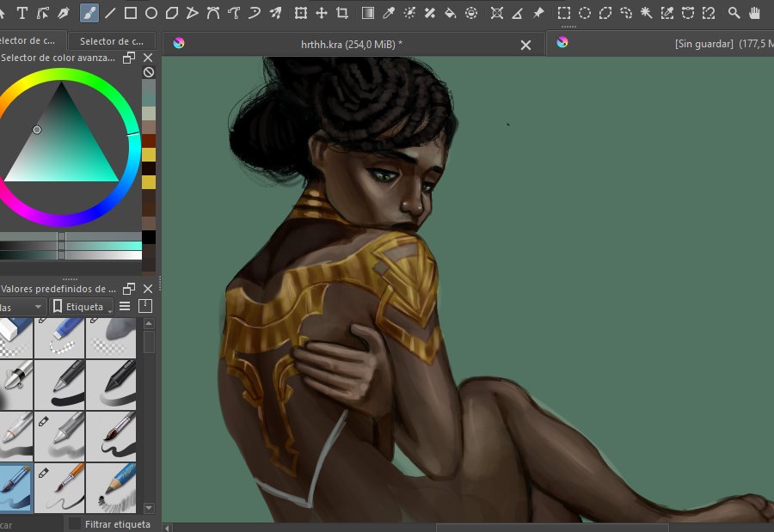
Task: Select the Dynamic Brush tool
Action: coord(255,13)
